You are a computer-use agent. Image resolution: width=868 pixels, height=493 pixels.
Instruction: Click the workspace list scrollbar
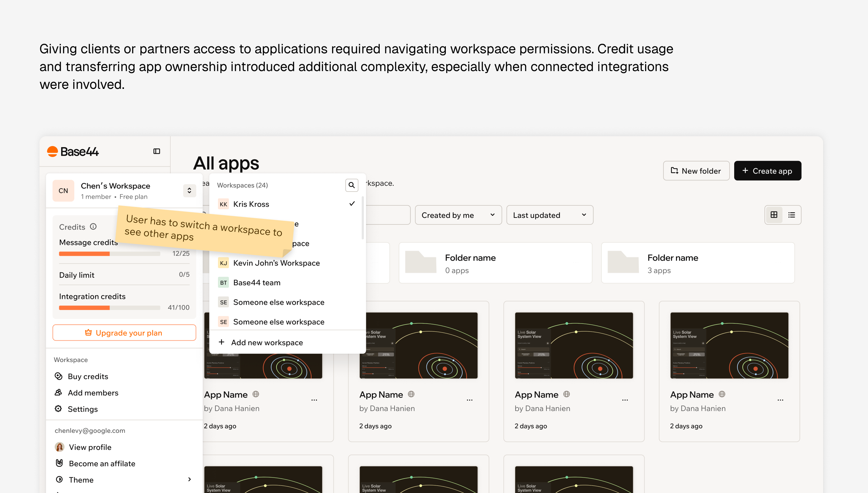363,218
